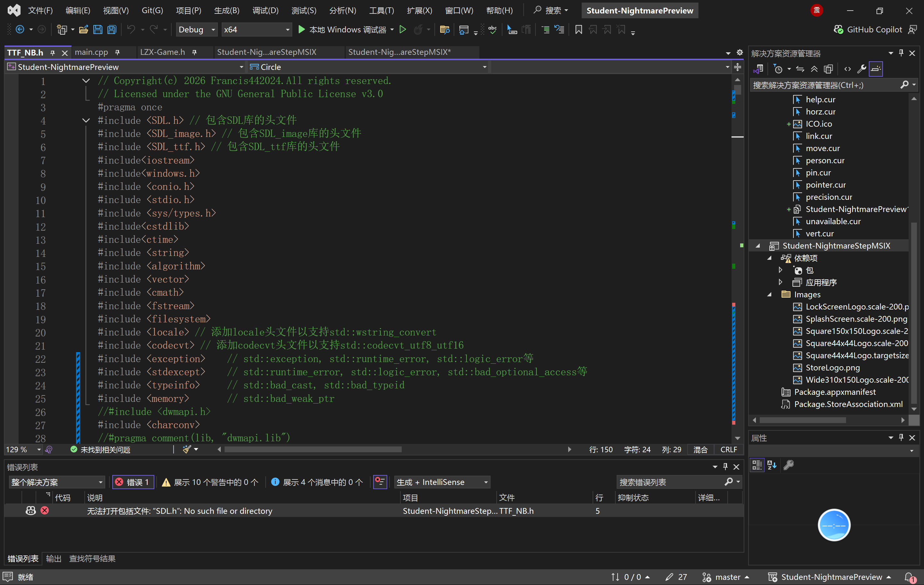Screen dimensions: 924x585
Task: Open the GitHub Copilot button
Action: click(x=868, y=30)
